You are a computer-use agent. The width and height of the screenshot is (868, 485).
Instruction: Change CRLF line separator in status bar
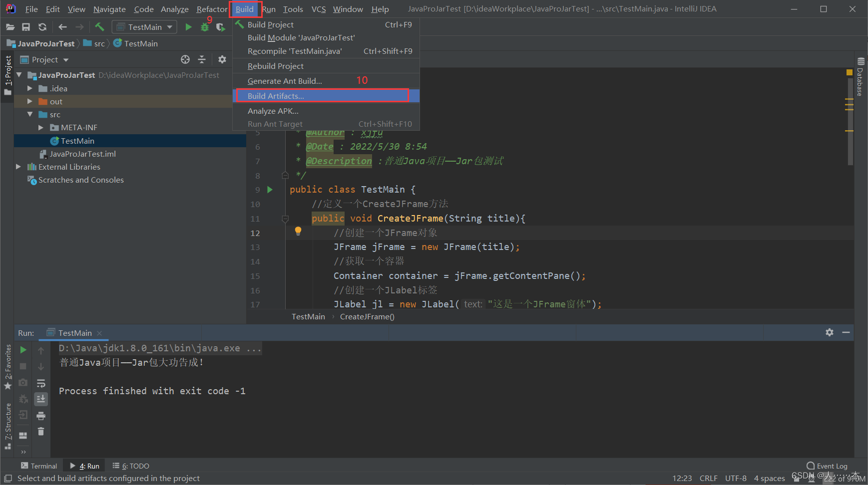click(708, 478)
